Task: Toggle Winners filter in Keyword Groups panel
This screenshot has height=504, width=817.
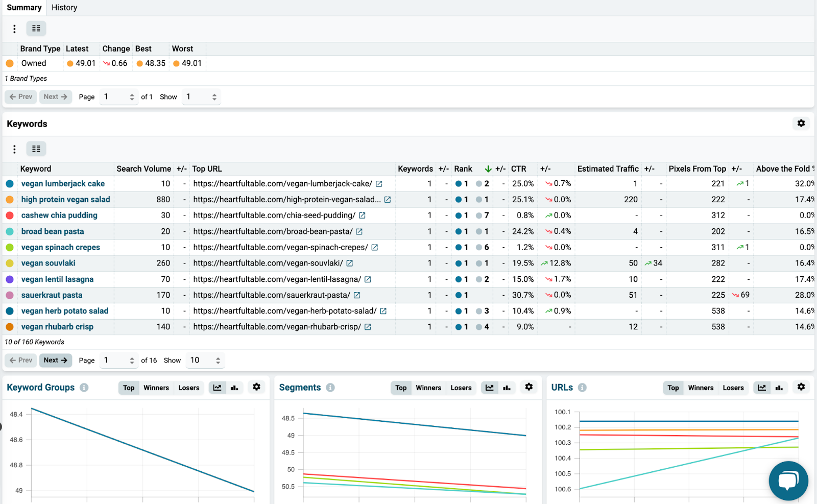Action: (156, 388)
